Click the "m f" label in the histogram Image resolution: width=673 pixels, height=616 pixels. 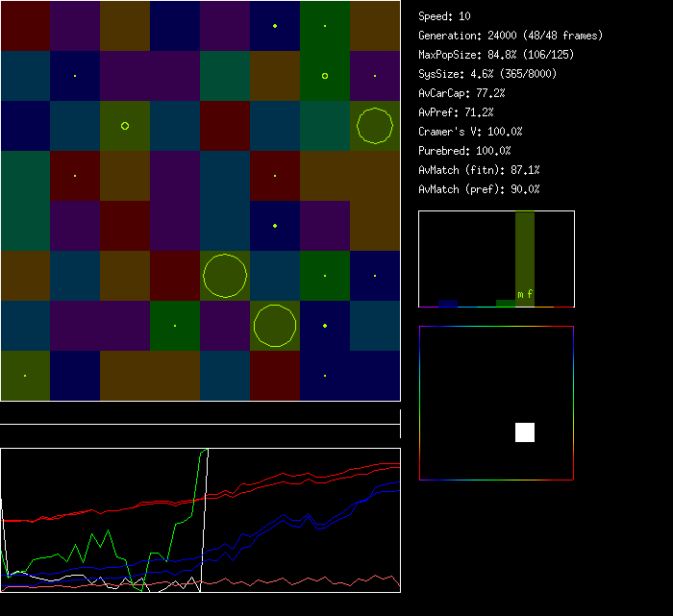pyautogui.click(x=525, y=294)
